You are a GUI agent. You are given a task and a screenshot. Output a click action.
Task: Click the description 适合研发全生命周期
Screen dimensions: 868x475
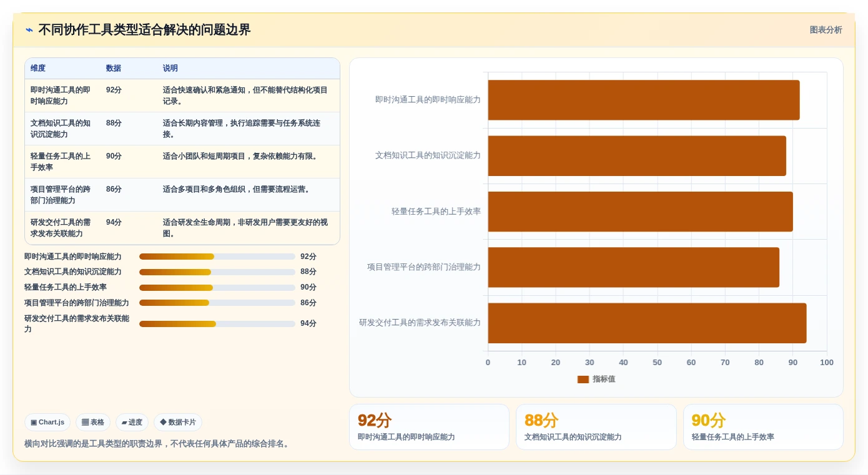(x=245, y=228)
